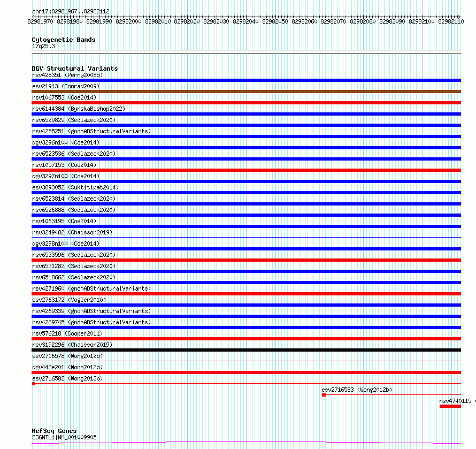The width and height of the screenshot is (476, 449).
Task: Click nsv6531282 (Sedlazeck2020) label
Action: click(x=74, y=266)
